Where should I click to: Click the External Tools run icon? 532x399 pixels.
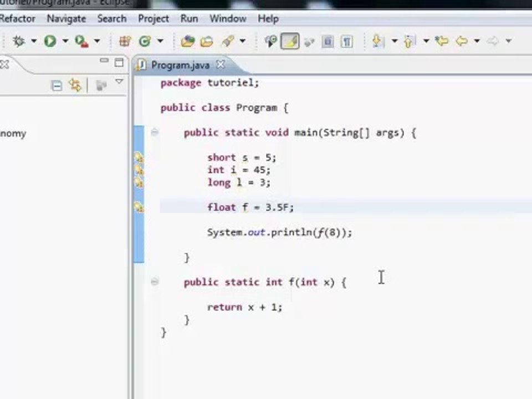tap(81, 41)
